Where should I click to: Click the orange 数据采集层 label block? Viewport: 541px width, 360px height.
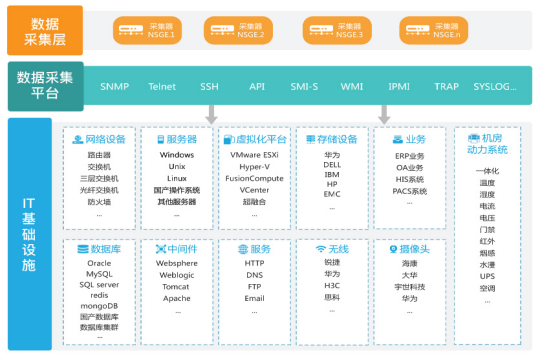point(45,30)
